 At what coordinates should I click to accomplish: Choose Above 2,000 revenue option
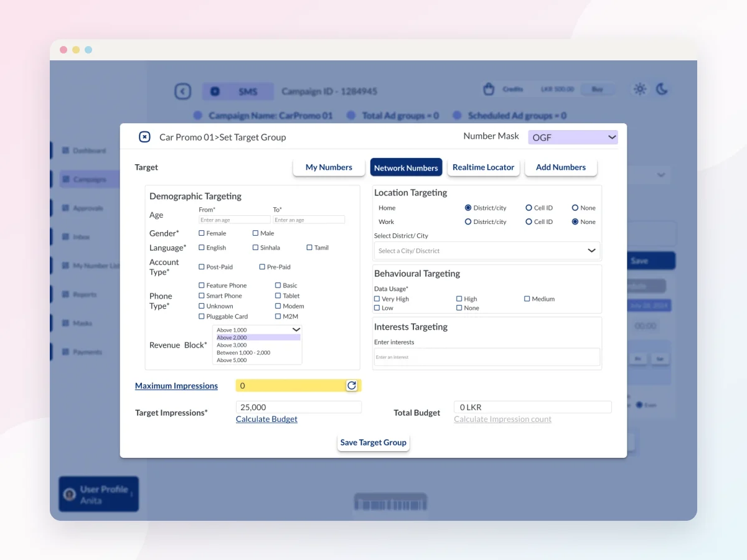click(x=258, y=337)
